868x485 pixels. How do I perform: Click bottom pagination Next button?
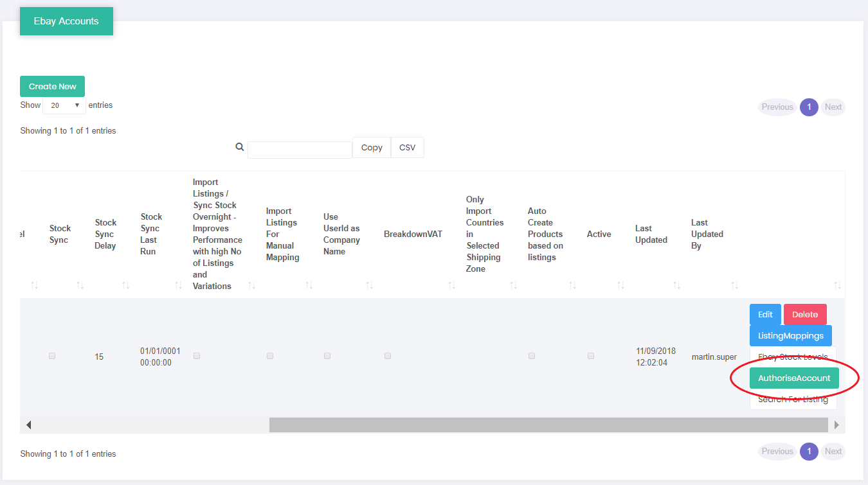833,452
